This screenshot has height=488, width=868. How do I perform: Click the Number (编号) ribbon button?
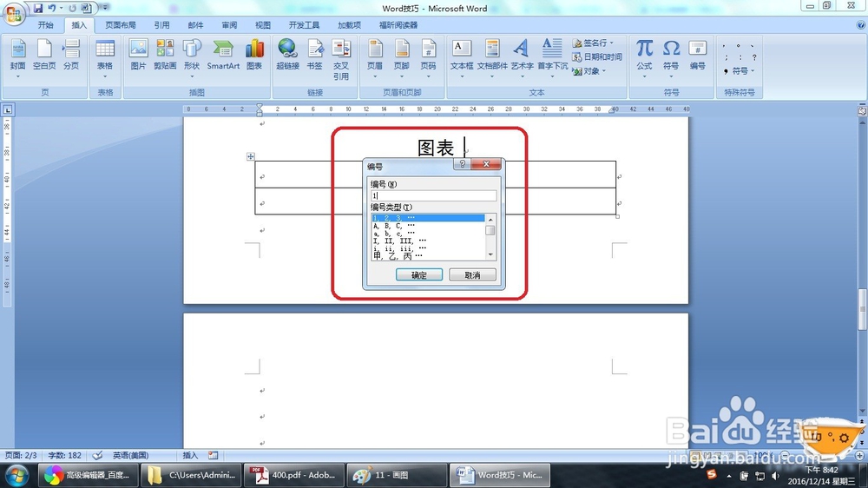[698, 56]
